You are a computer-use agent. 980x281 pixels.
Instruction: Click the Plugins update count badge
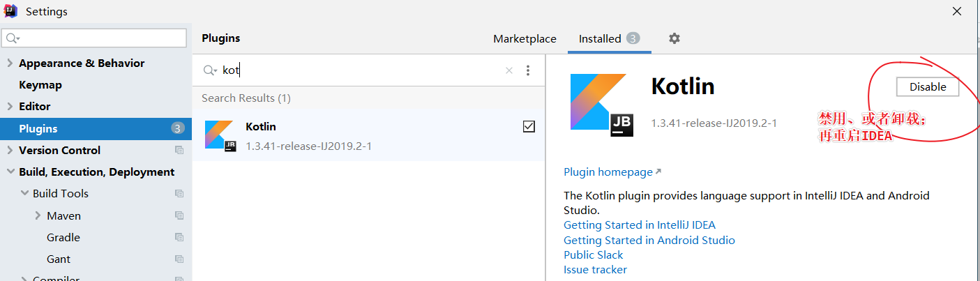pyautogui.click(x=177, y=128)
